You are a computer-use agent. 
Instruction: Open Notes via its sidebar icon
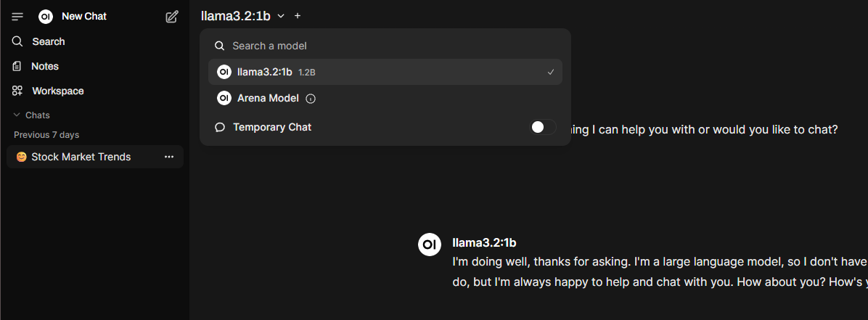click(x=17, y=66)
